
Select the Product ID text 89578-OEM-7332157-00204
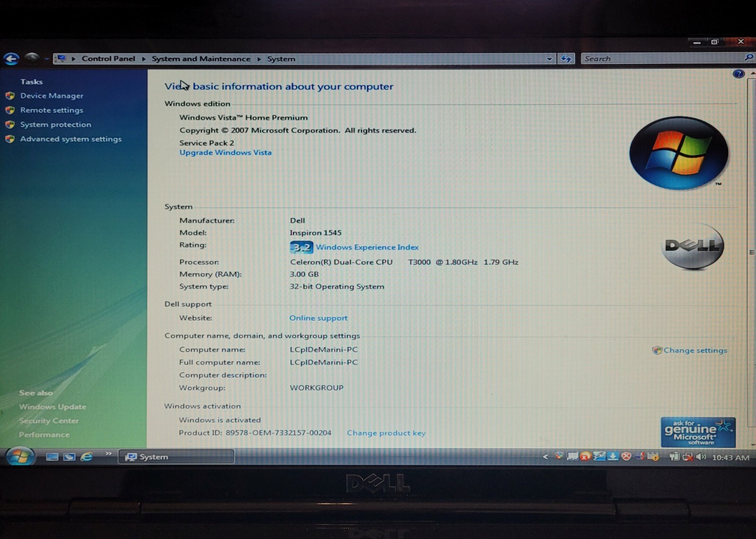278,433
